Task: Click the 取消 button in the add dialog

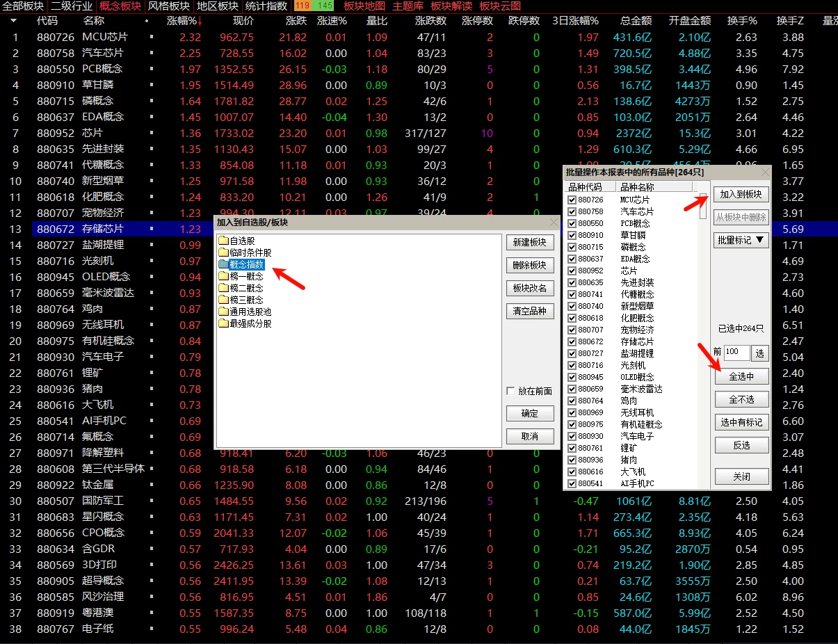Action: click(x=530, y=436)
